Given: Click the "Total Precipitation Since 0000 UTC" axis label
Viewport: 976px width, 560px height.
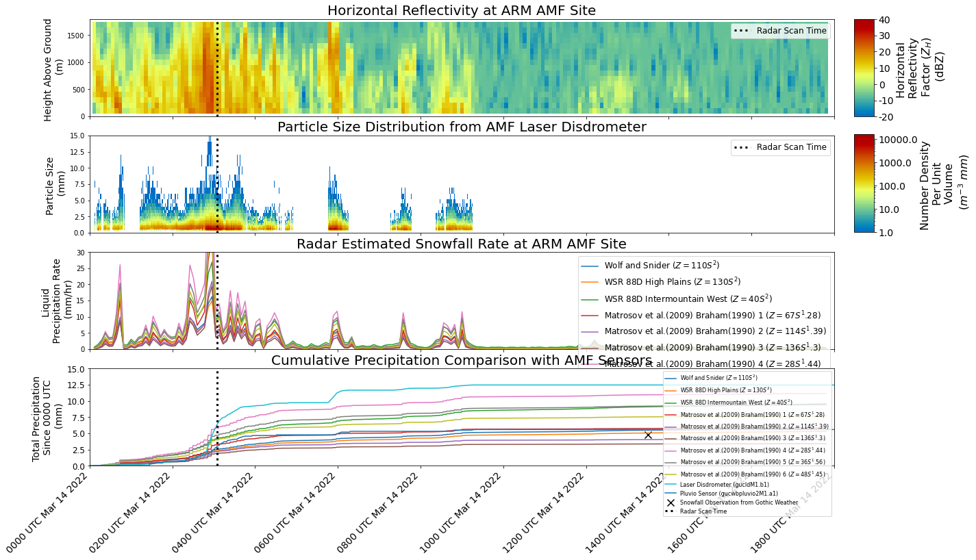Looking at the screenshot, I should (47, 418).
